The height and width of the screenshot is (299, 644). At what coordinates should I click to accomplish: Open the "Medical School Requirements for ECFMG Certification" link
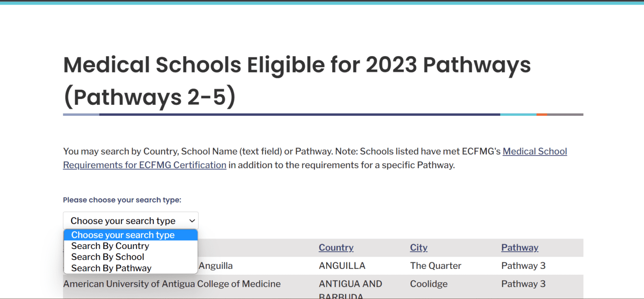535,151
